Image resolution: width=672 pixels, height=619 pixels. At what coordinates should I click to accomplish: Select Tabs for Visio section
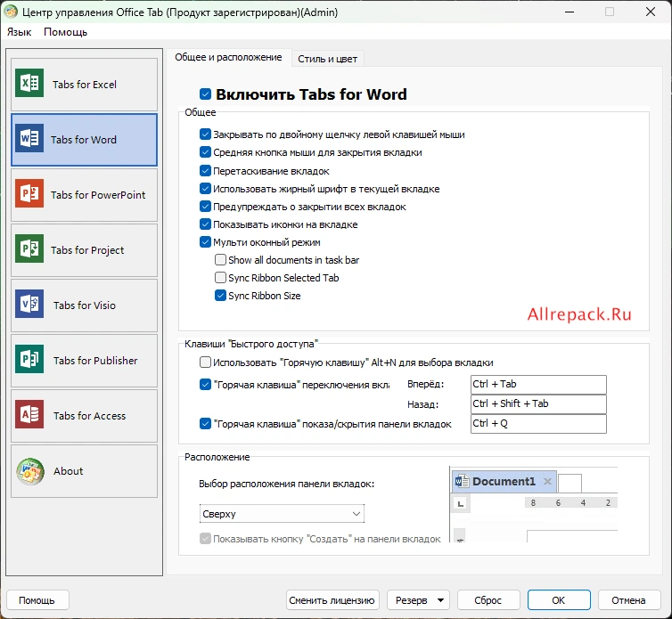[x=84, y=305]
